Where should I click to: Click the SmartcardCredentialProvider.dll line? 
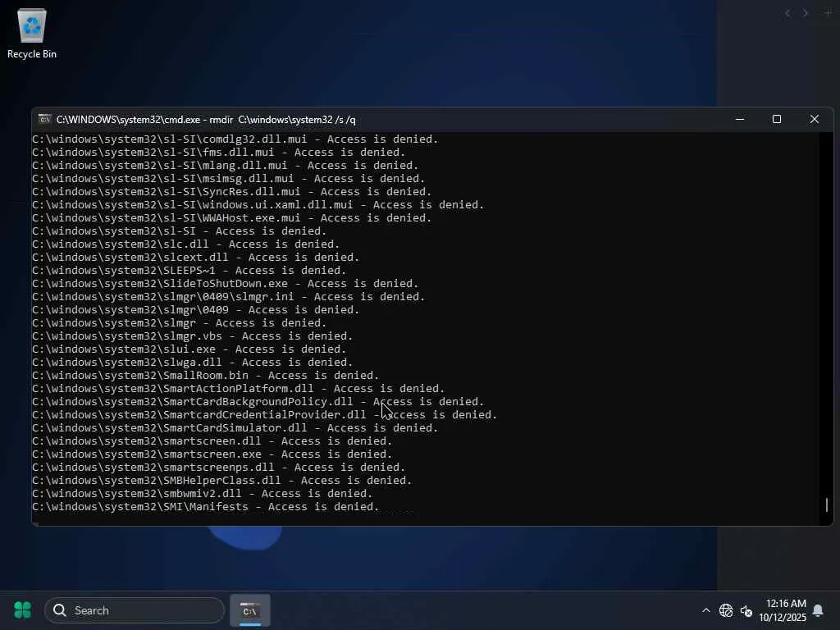265,414
